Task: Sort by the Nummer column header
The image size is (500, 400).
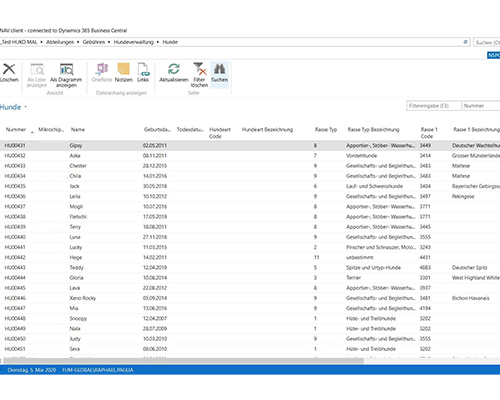Action: 16,130
